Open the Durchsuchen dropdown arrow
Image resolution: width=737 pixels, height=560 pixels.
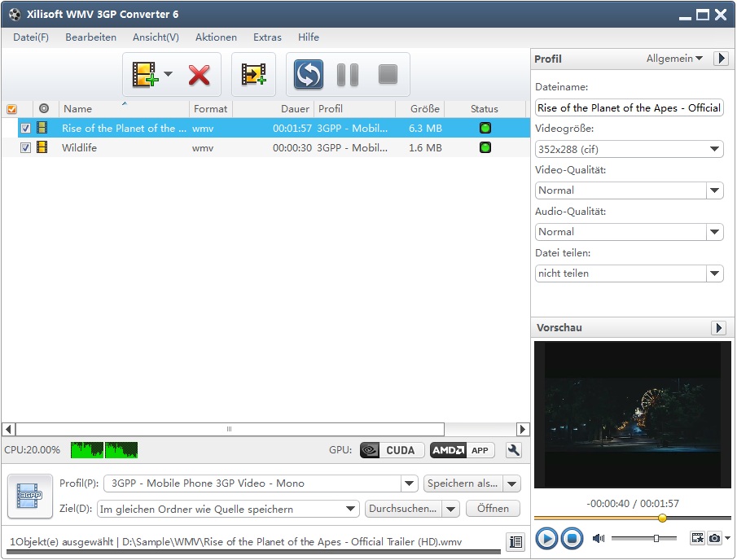450,509
